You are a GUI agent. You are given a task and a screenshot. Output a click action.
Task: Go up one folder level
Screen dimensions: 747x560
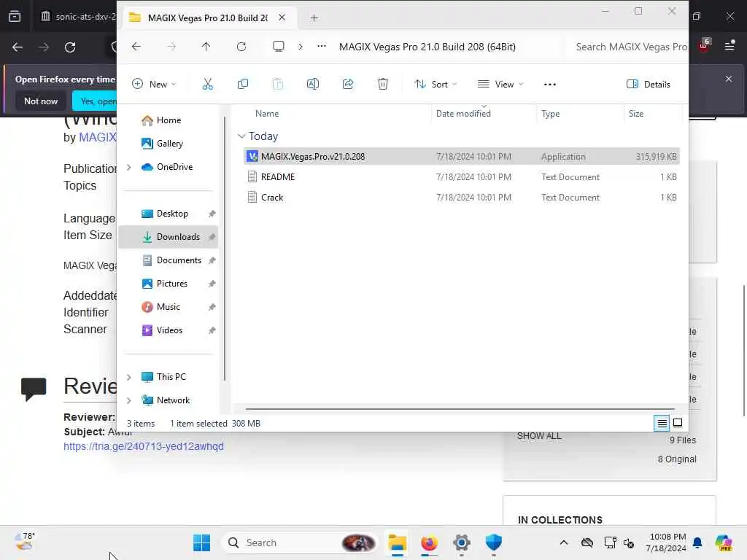(206, 47)
